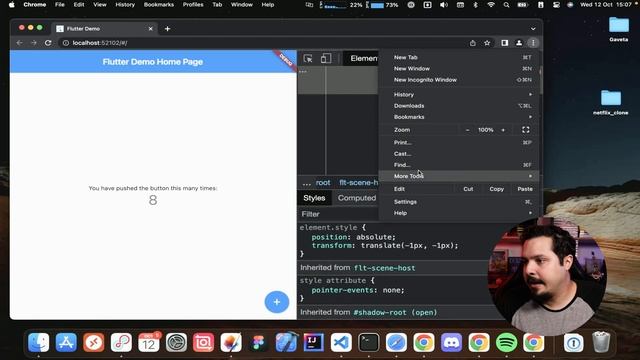Choose New Incognito Window from the menu
This screenshot has height=360, width=640.
[x=459, y=80]
